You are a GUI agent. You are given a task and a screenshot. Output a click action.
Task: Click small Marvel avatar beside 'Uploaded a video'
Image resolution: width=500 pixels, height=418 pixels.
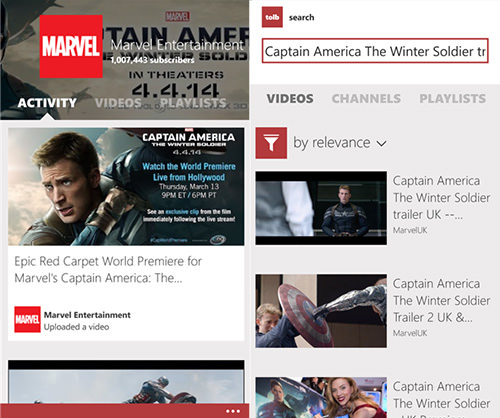click(x=27, y=319)
